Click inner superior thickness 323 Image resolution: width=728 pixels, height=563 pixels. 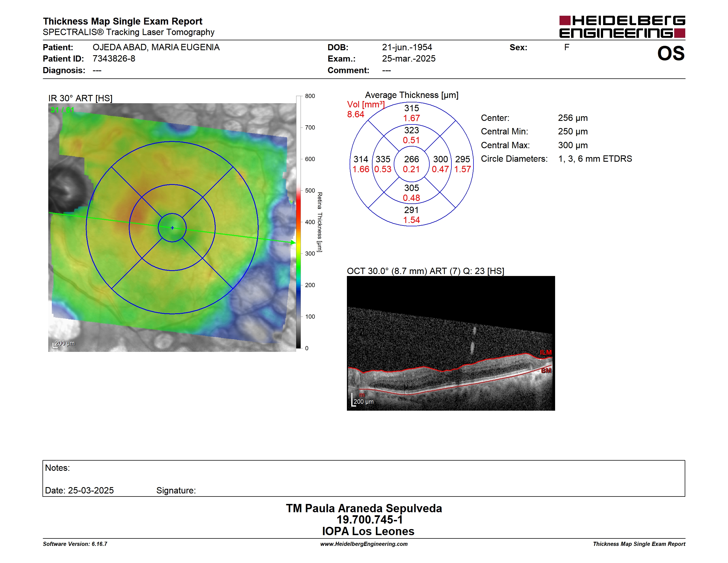point(411,131)
